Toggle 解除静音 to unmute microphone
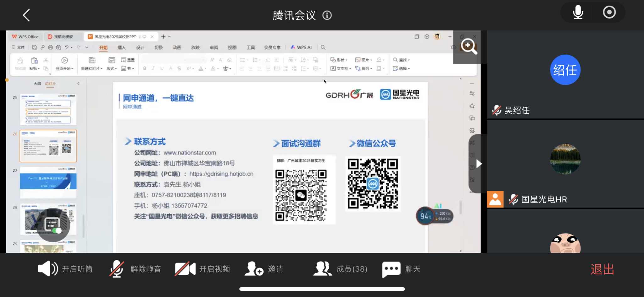This screenshot has height=297, width=644. click(135, 269)
